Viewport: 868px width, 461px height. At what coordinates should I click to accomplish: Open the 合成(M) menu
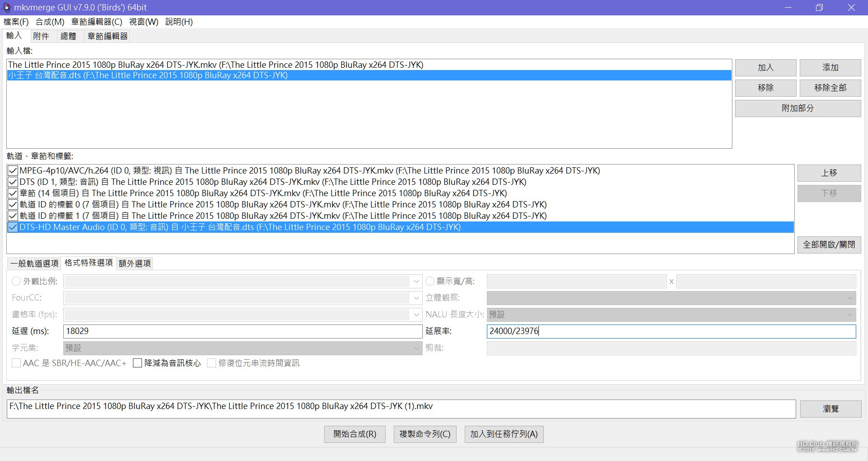50,22
